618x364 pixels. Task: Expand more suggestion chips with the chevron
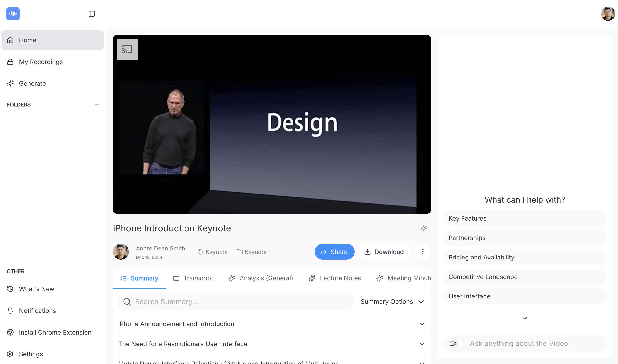(x=525, y=318)
